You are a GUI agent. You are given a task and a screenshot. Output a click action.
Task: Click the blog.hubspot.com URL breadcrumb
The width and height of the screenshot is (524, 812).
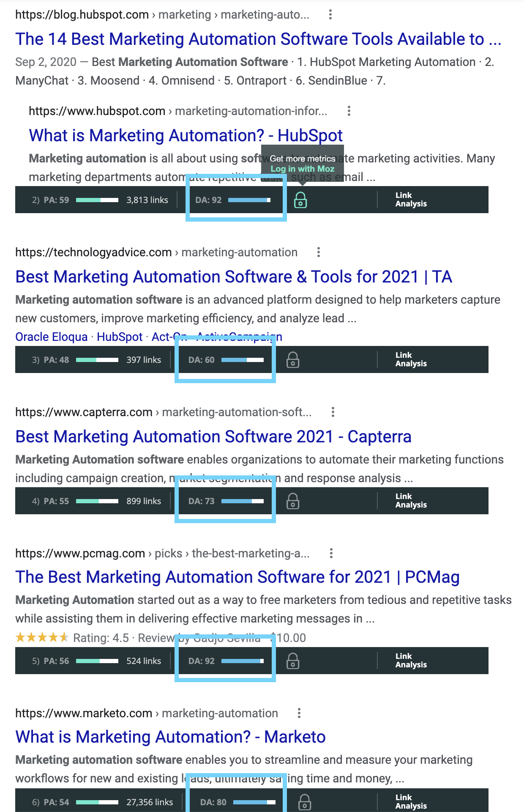162,15
